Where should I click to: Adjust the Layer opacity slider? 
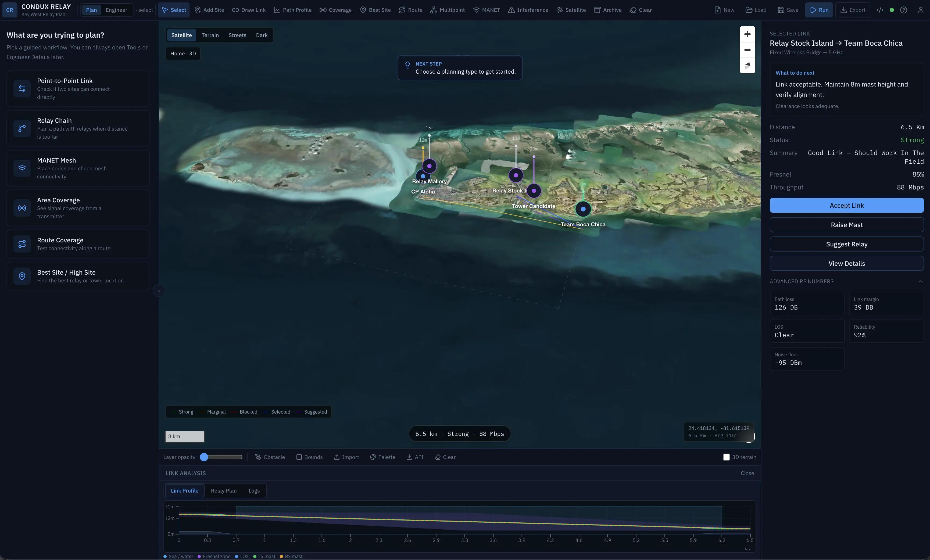(221, 457)
